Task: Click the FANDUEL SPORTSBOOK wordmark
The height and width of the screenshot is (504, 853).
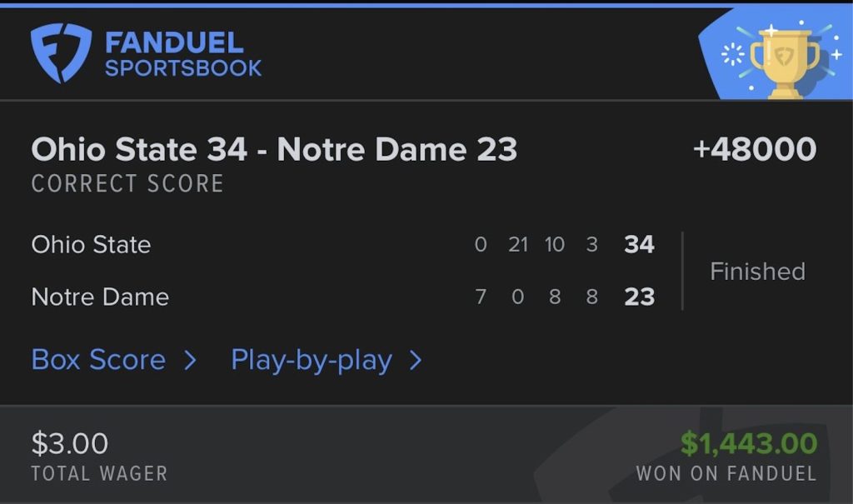Action: [183, 54]
